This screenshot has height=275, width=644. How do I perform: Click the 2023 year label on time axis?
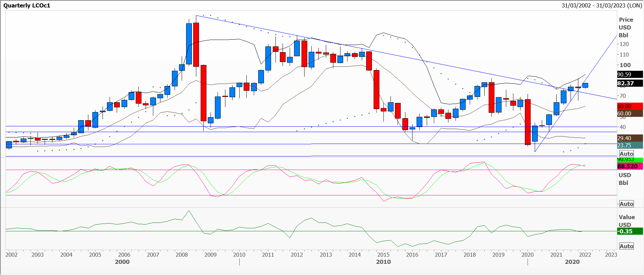pos(611,255)
